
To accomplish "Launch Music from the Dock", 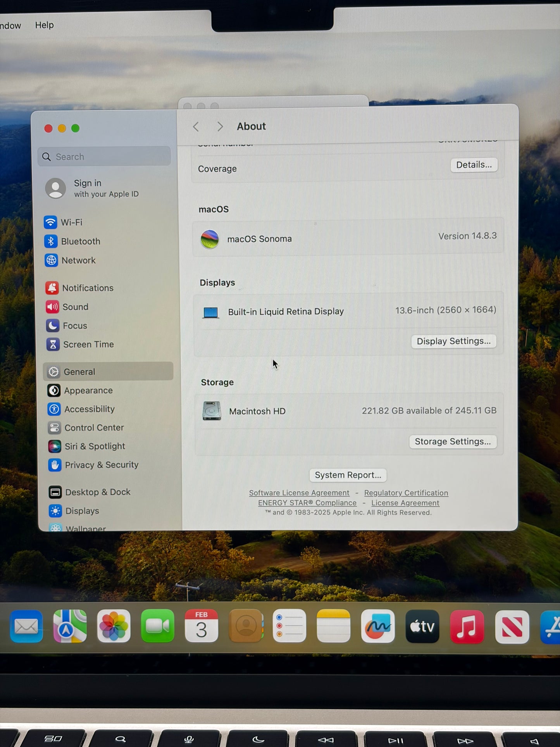I will pyautogui.click(x=467, y=627).
